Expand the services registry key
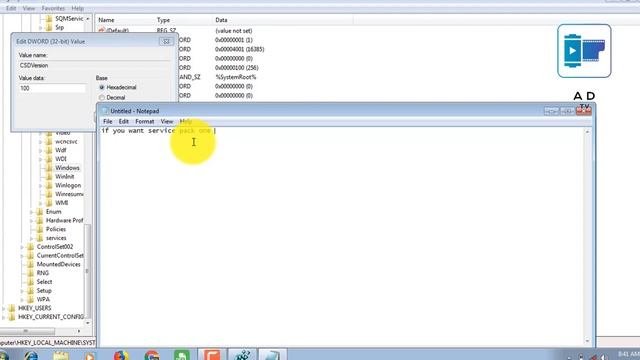640x360 pixels. pyautogui.click(x=31, y=238)
